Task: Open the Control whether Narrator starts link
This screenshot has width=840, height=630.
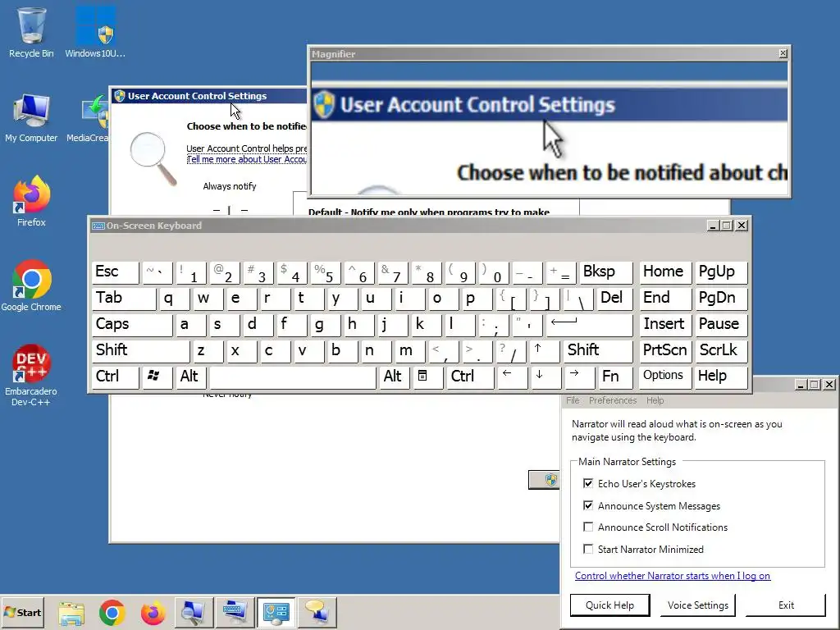Action: (x=673, y=576)
